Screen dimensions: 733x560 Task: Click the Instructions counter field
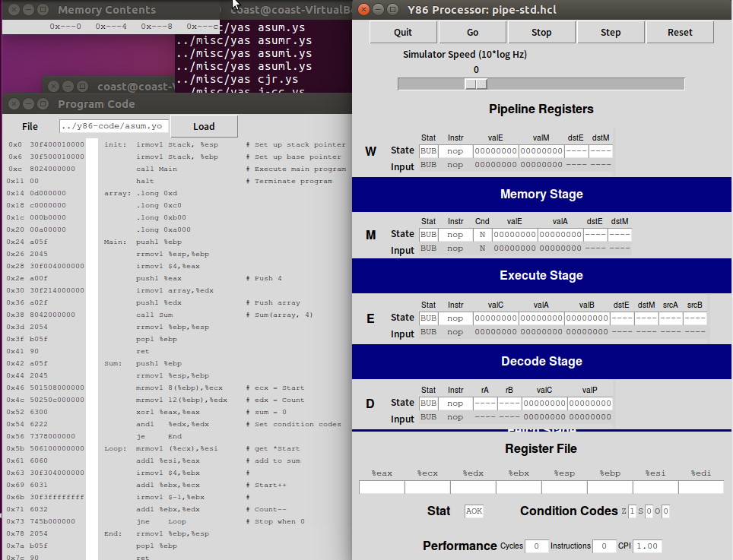coord(604,546)
